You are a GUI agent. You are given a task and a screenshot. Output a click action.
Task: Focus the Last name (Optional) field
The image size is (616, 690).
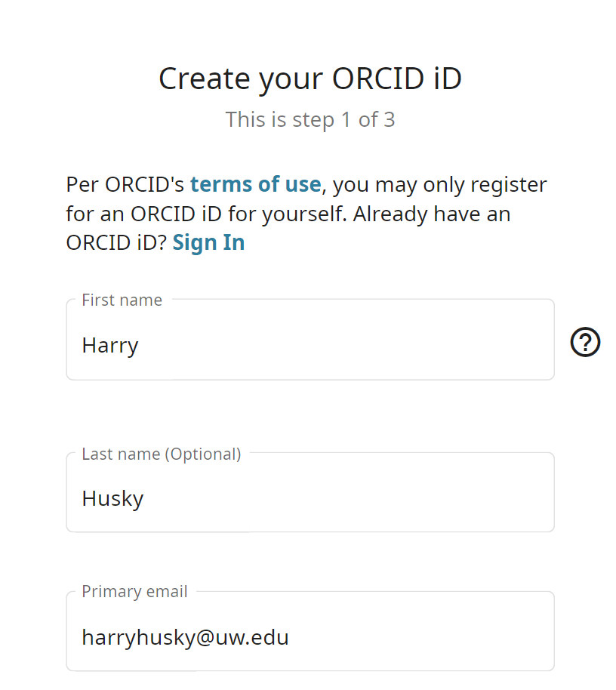(310, 492)
